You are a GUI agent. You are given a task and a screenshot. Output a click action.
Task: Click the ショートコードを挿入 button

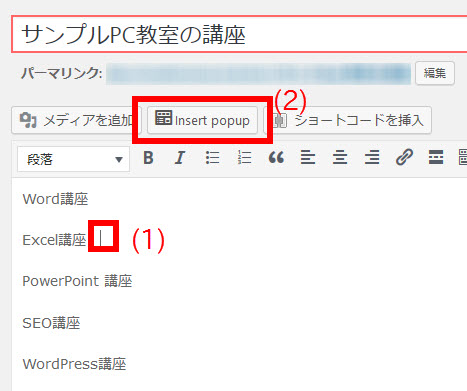348,120
